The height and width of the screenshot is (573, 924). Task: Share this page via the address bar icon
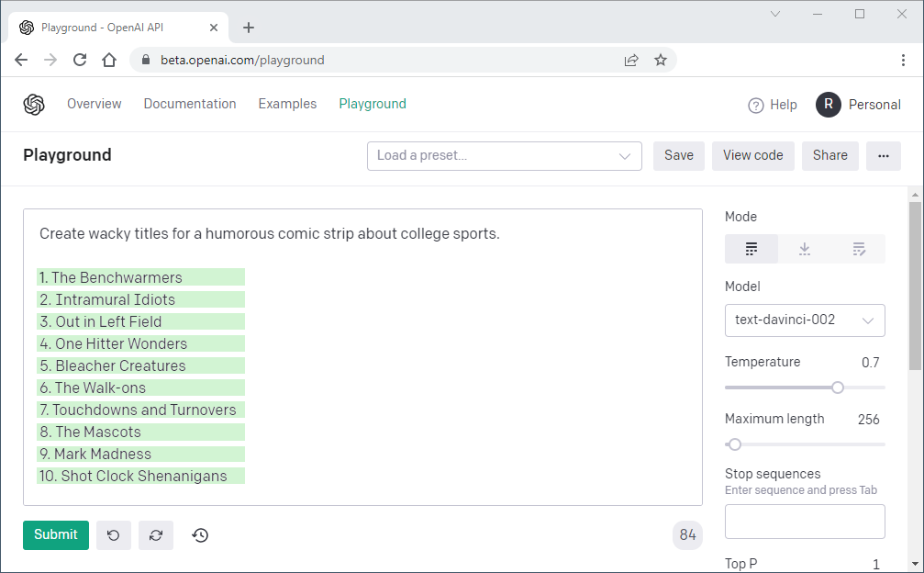pyautogui.click(x=631, y=60)
